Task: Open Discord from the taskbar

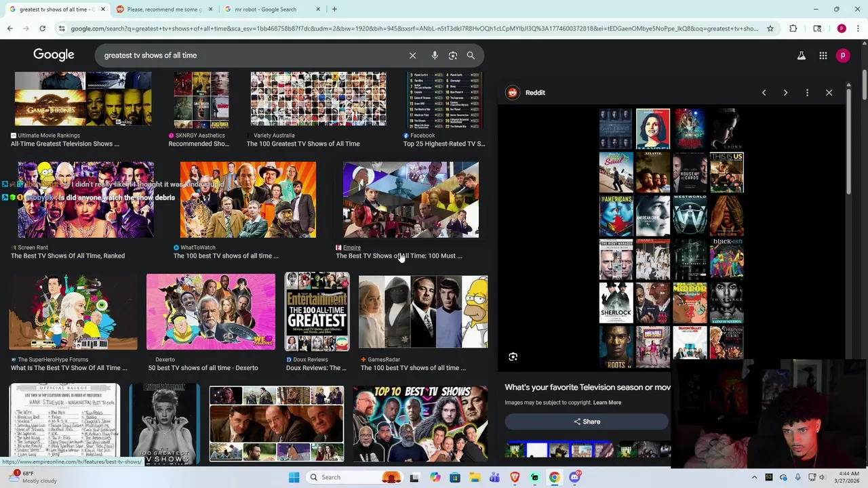Action: (574, 477)
